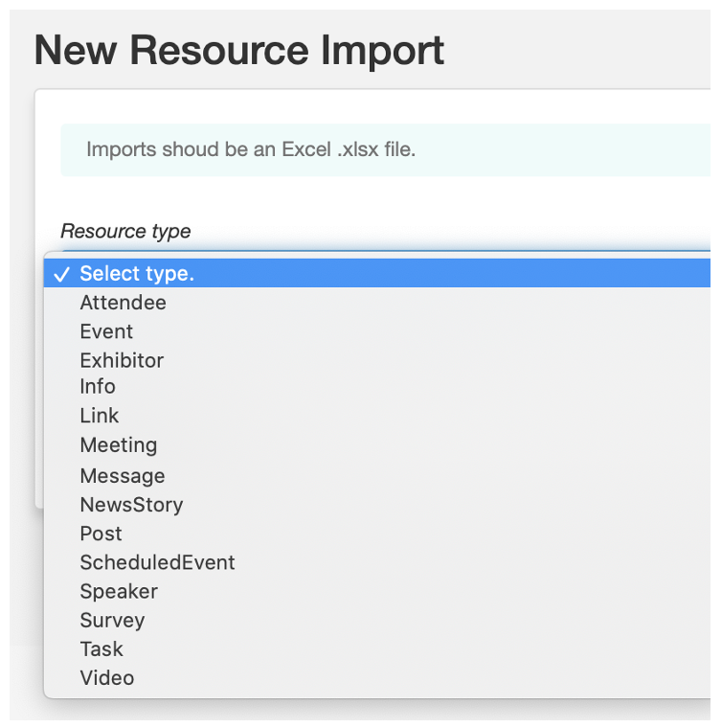This screenshot has height=728, width=722.
Task: Choose Video from the resource types
Action: [376, 678]
